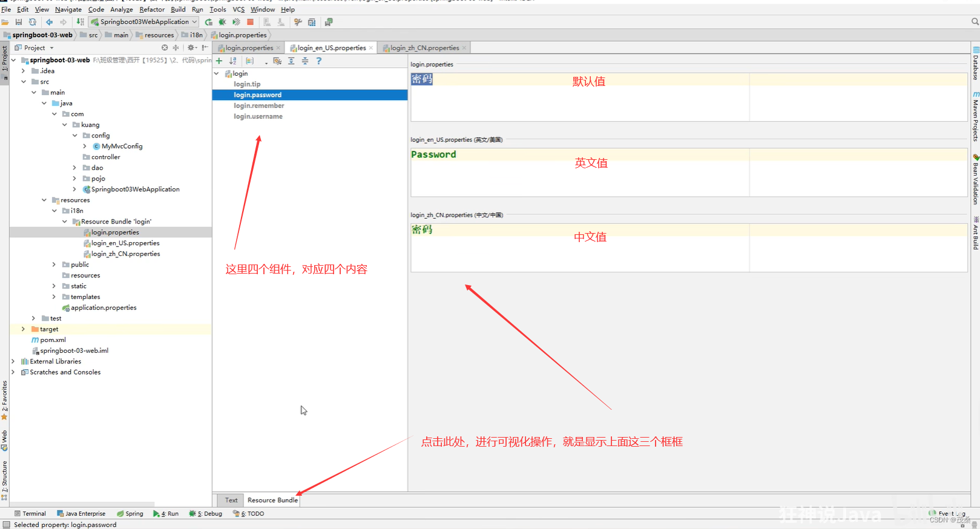The width and height of the screenshot is (980, 529).
Task: Click the search everywhere magnifier icon
Action: (975, 22)
